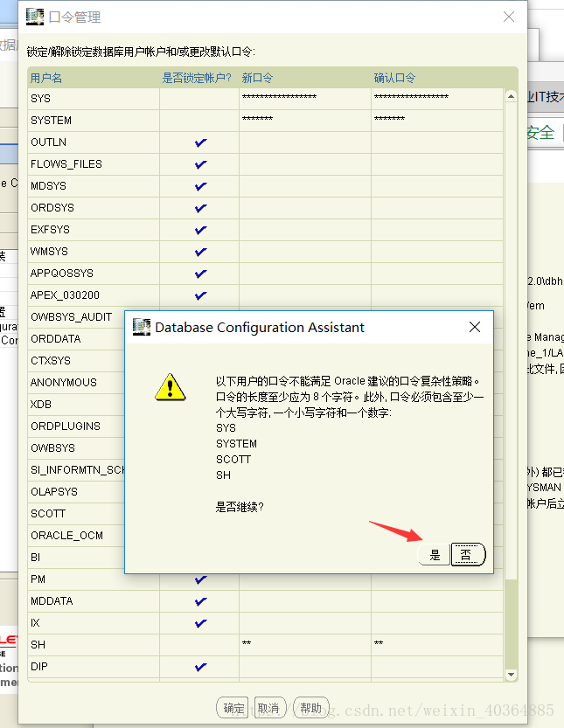Click the Database Configuration Assistant title icon
Screen dimensions: 564x728
pyautogui.click(x=142, y=327)
